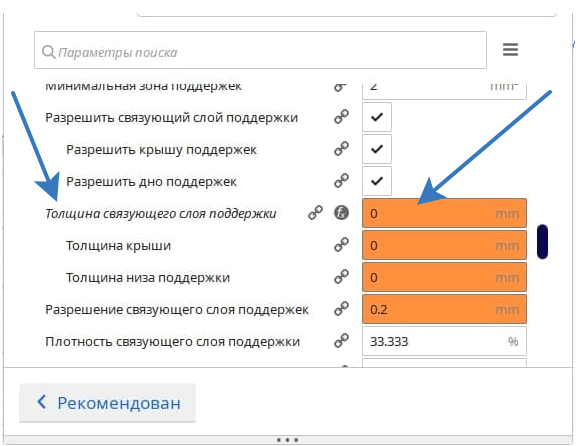The height and width of the screenshot is (446, 578).
Task: Click the Разрешение связующего слоя value 0.2 field
Action: pos(444,309)
